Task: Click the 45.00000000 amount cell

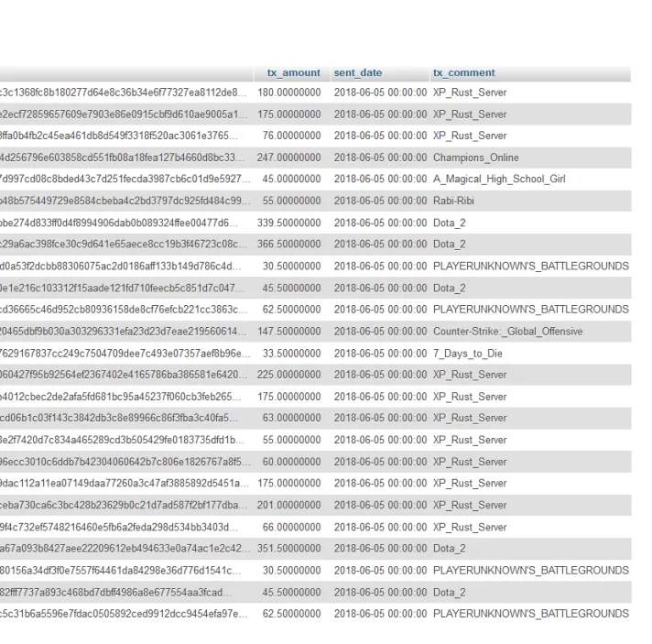Action: [x=291, y=179]
